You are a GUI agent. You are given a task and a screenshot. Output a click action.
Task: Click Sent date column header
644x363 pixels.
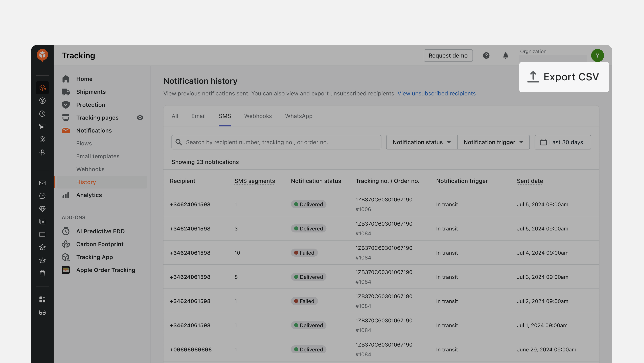(x=530, y=181)
